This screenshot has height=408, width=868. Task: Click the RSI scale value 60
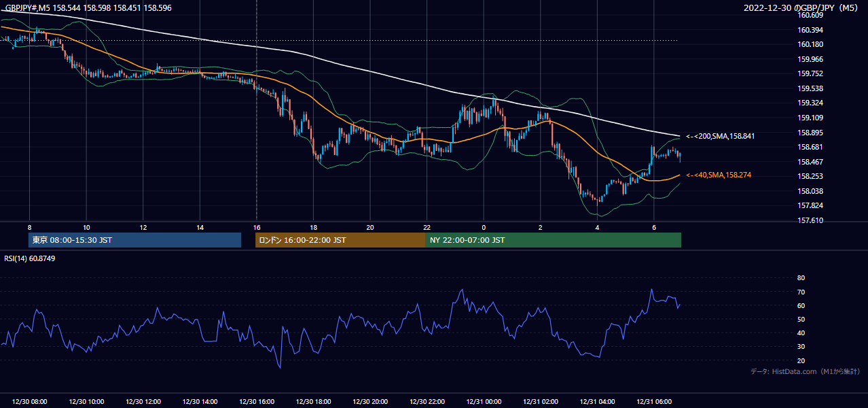801,305
